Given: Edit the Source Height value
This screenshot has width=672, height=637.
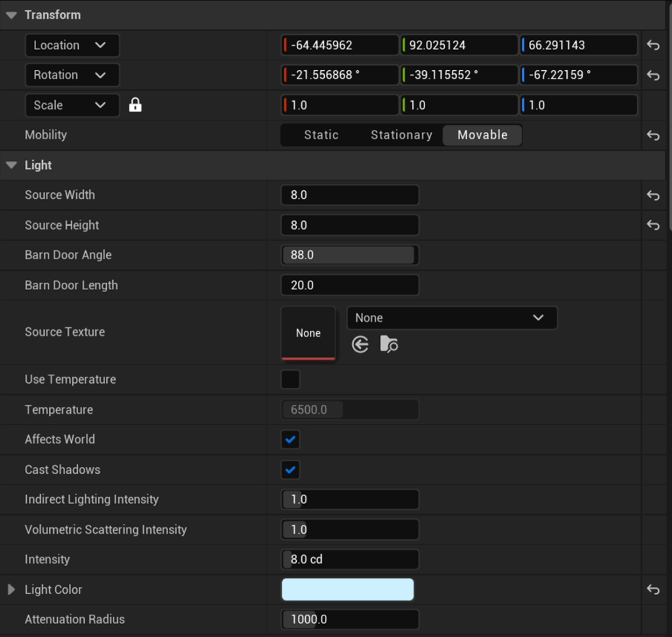Looking at the screenshot, I should coord(350,225).
